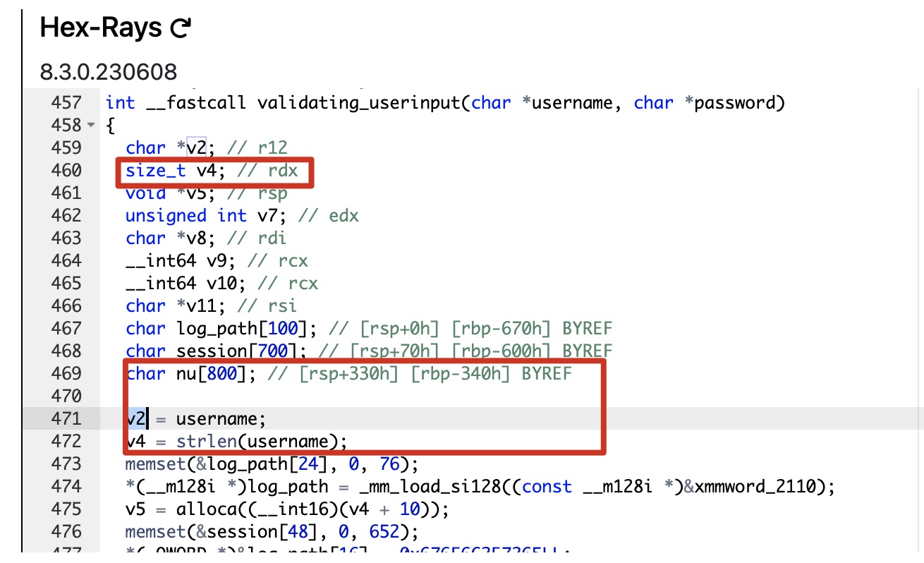The image size is (924, 563).
Task: Click the '// rdx' comment
Action: [267, 171]
